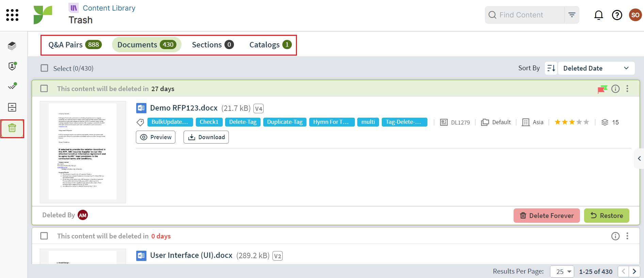The height and width of the screenshot is (278, 644).
Task: Click the green leaf company logo
Action: coord(43,15)
